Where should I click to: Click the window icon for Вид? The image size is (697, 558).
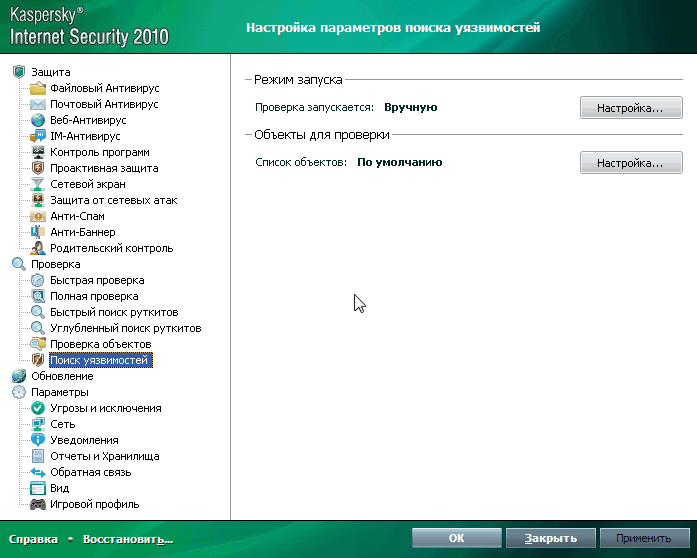tap(38, 488)
